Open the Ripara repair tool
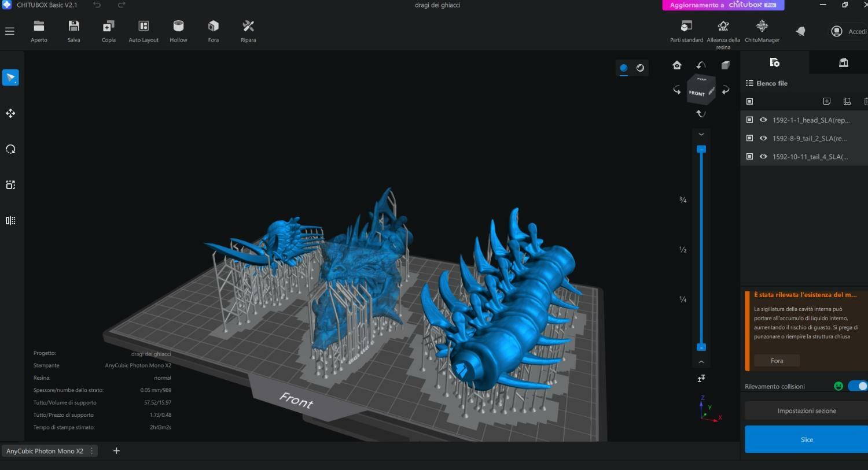This screenshot has width=868, height=470. (248, 31)
